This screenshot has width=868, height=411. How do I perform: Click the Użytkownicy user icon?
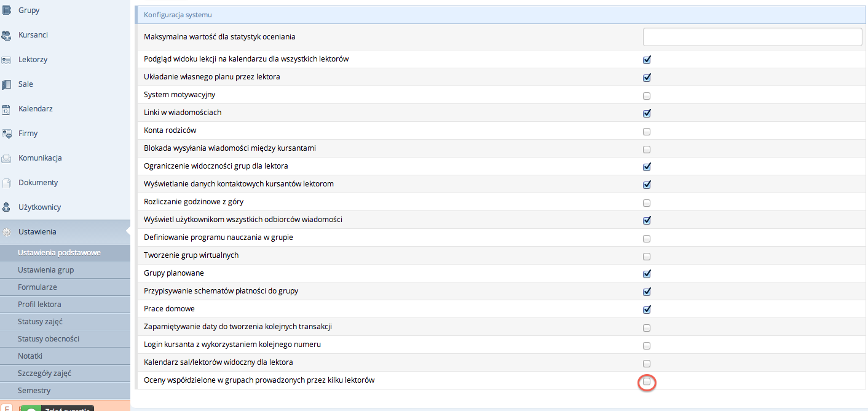tap(7, 207)
